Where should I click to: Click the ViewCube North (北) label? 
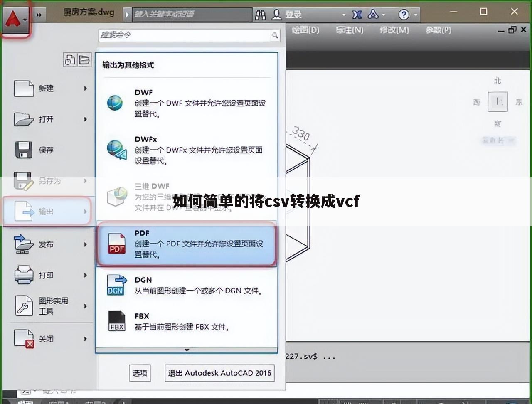498,81
